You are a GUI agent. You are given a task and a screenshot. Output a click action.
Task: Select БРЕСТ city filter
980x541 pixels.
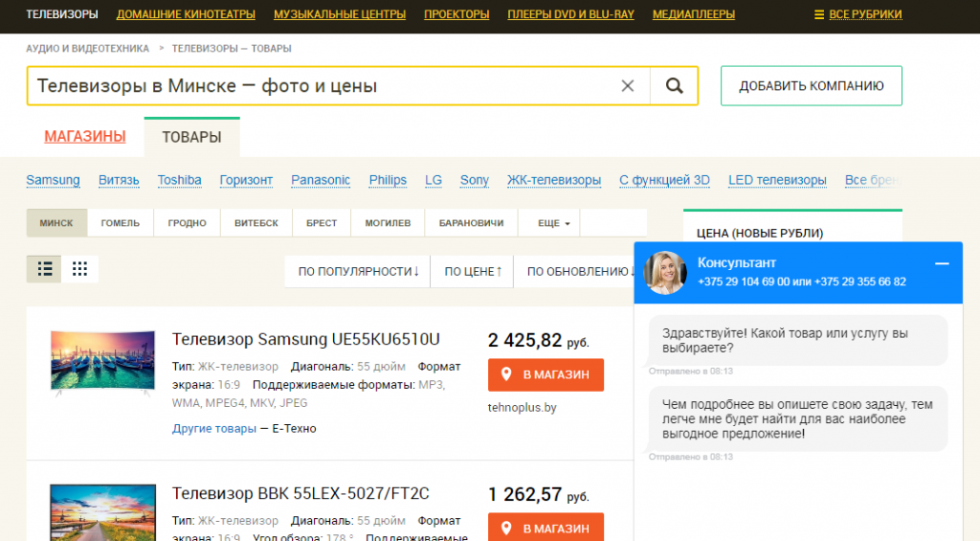(x=322, y=223)
